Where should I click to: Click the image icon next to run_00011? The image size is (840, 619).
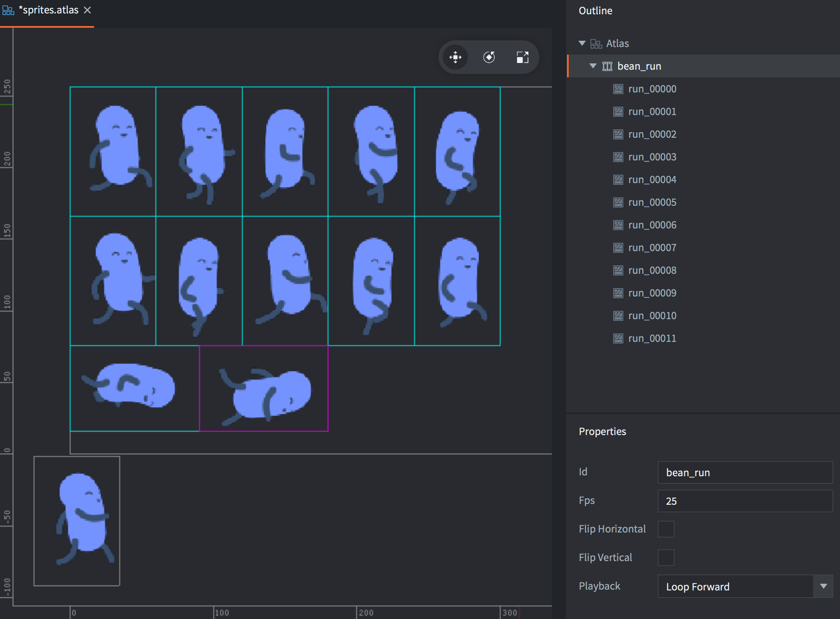pyautogui.click(x=618, y=338)
